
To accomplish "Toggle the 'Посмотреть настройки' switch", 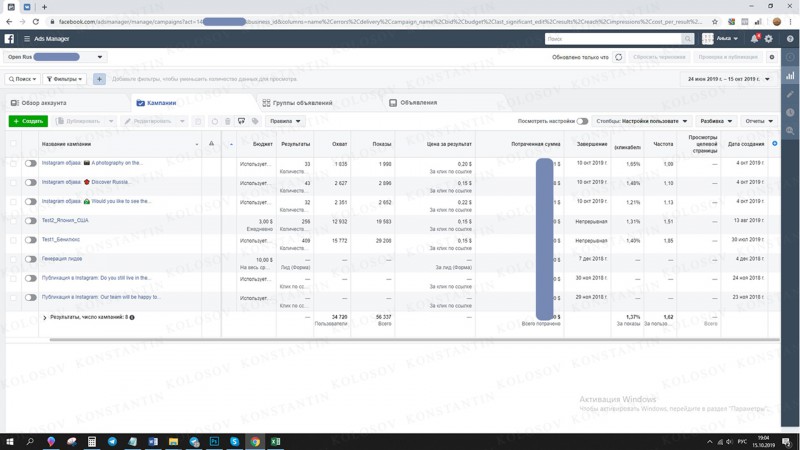I will [x=582, y=121].
